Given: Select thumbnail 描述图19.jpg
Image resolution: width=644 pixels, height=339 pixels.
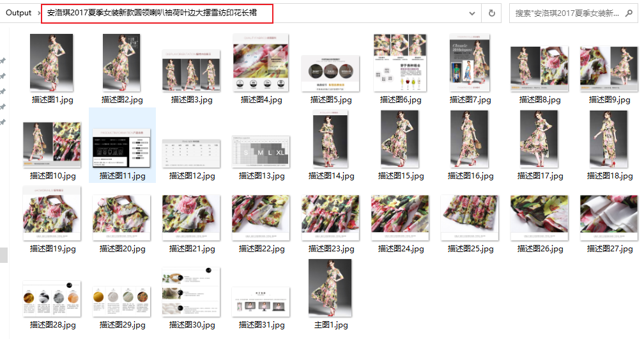Looking at the screenshot, I should click(x=52, y=213).
